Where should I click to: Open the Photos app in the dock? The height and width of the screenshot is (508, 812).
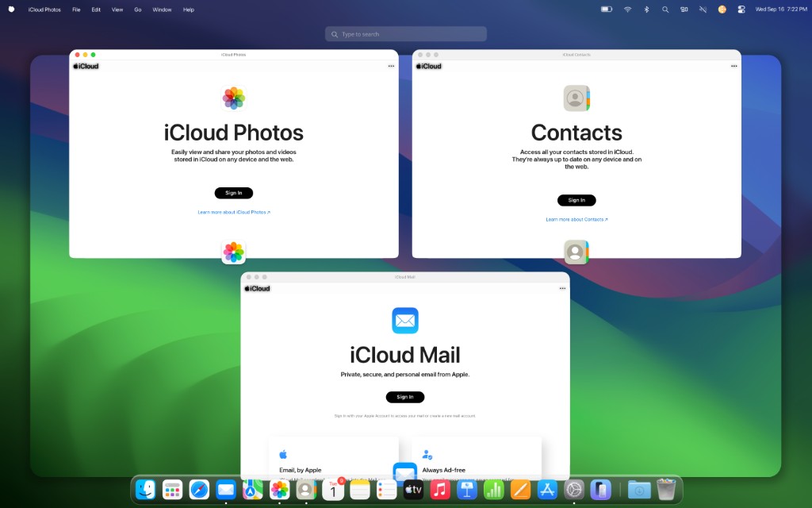[280, 489]
